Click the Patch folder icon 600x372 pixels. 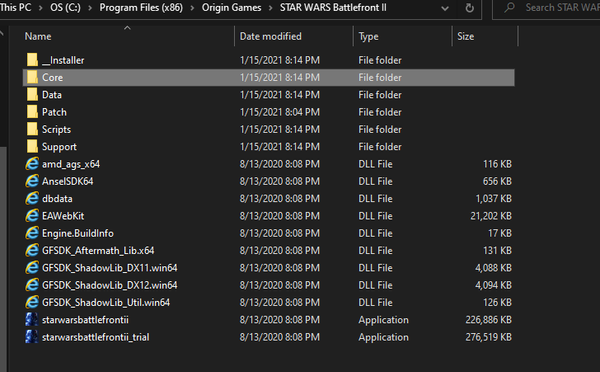coord(33,112)
